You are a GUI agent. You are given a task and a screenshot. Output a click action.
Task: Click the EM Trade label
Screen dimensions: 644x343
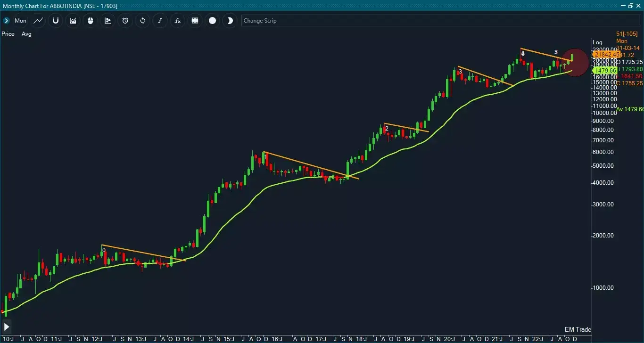click(578, 329)
